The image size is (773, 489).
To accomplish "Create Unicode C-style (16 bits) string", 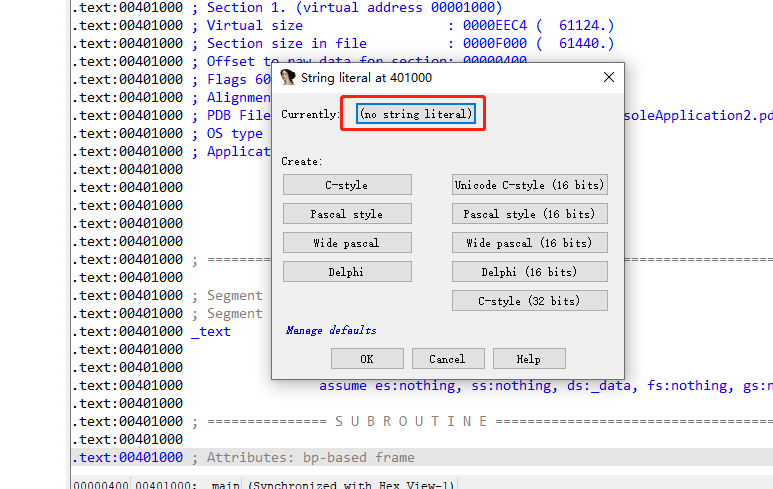I will pos(529,185).
